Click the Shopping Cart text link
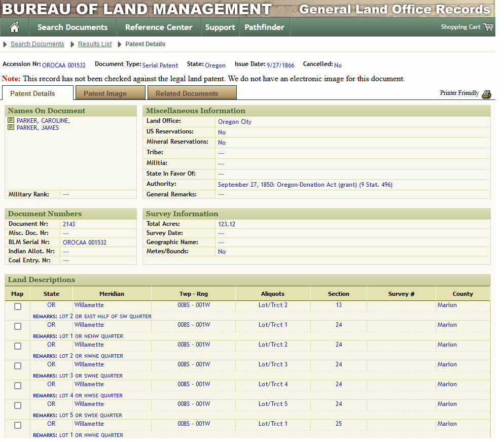 pyautogui.click(x=460, y=27)
